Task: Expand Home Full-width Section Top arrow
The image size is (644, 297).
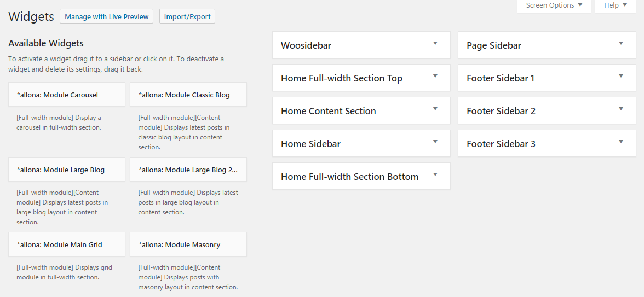Action: coord(435,76)
